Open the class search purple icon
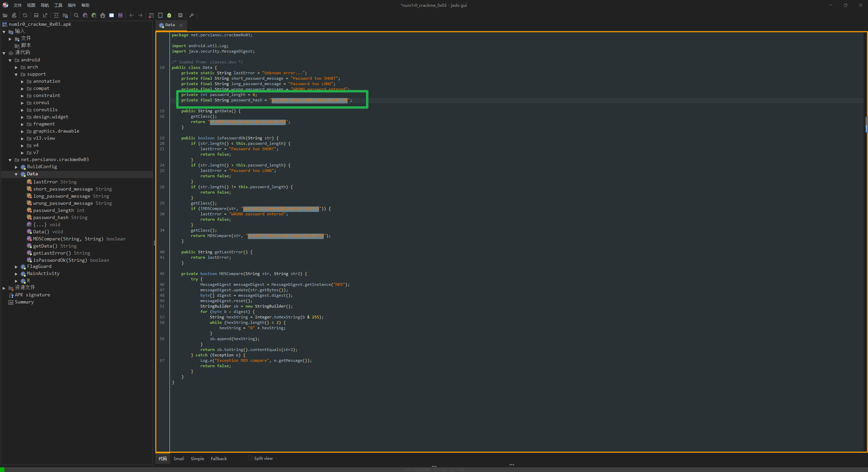Screen dimensions: 868x472 85,15
